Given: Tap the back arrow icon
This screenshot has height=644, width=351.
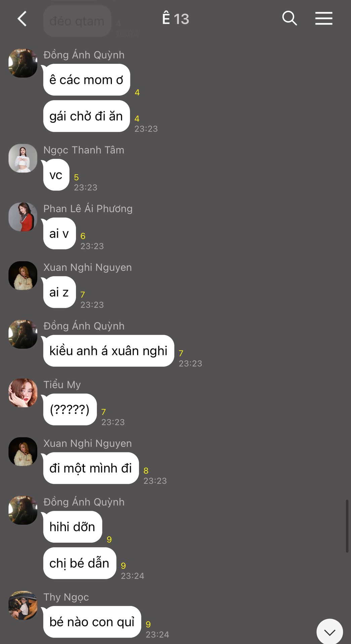Looking at the screenshot, I should tap(22, 19).
